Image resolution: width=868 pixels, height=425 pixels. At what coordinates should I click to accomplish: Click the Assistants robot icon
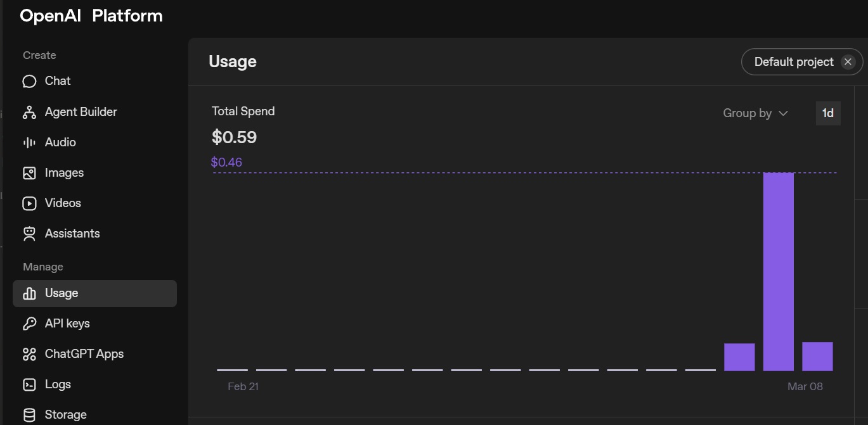(x=29, y=234)
